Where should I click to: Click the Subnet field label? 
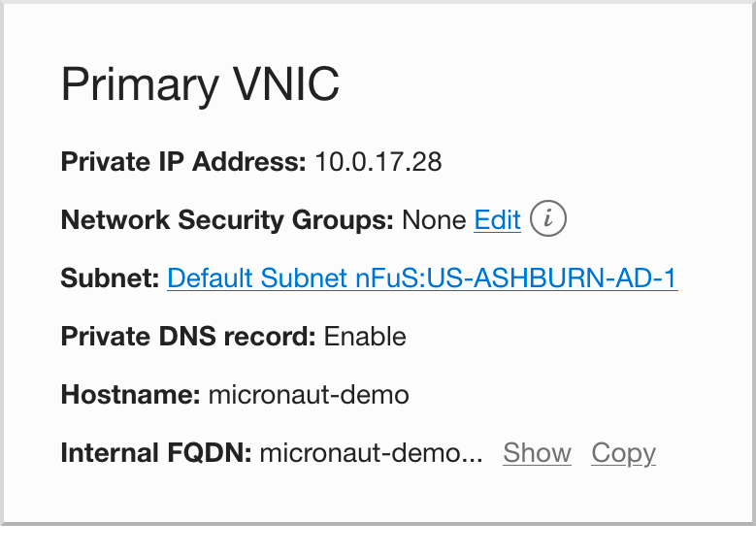pyautogui.click(x=110, y=278)
